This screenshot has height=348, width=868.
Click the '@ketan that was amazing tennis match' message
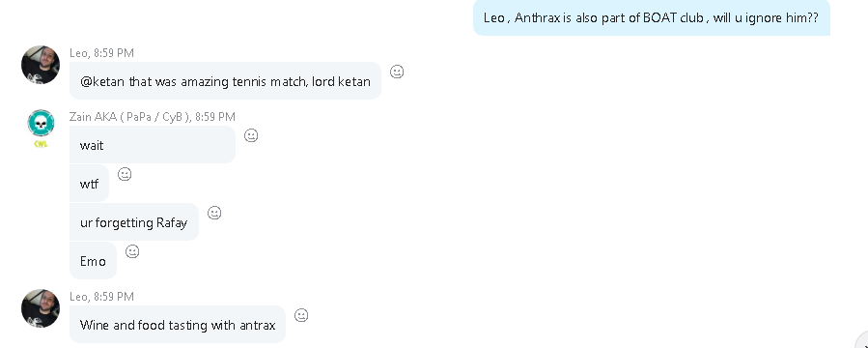(x=225, y=81)
